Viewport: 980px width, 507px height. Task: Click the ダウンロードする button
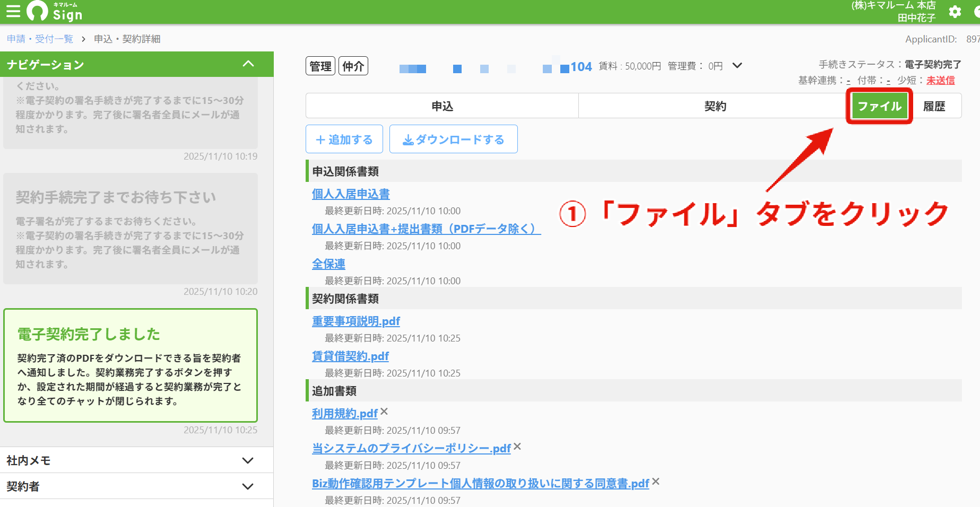click(454, 139)
